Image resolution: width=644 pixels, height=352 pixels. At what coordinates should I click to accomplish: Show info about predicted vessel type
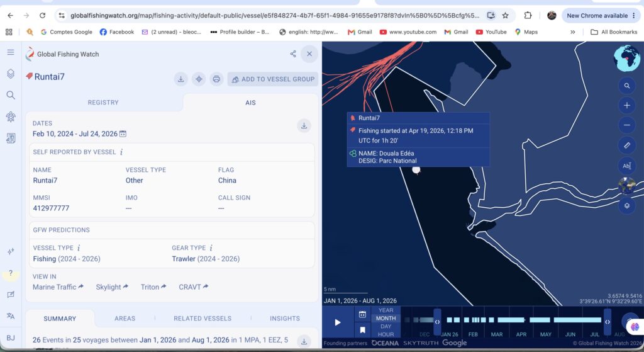click(79, 248)
